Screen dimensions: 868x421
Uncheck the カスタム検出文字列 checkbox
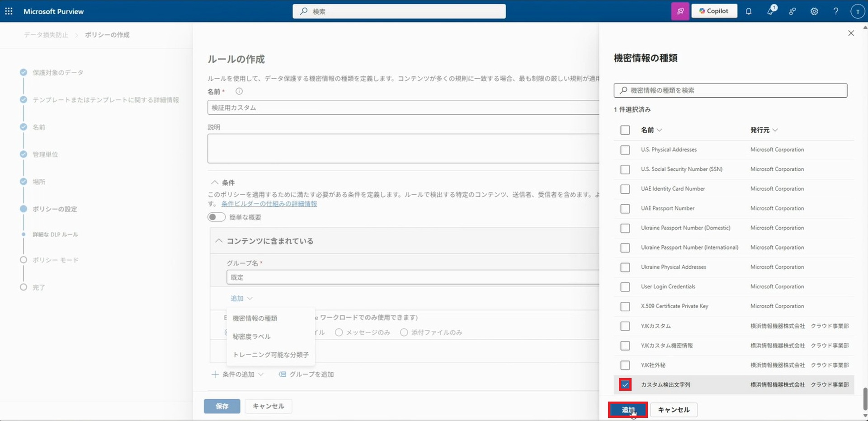tap(625, 385)
